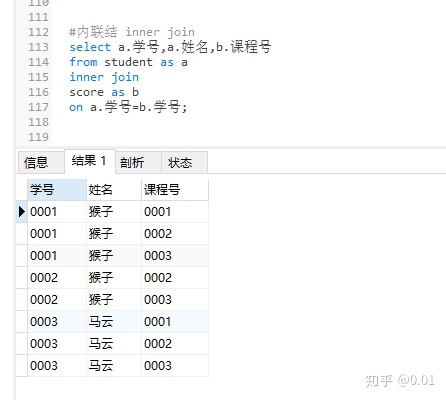Place cursor on the 'select' keyword

(x=90, y=47)
